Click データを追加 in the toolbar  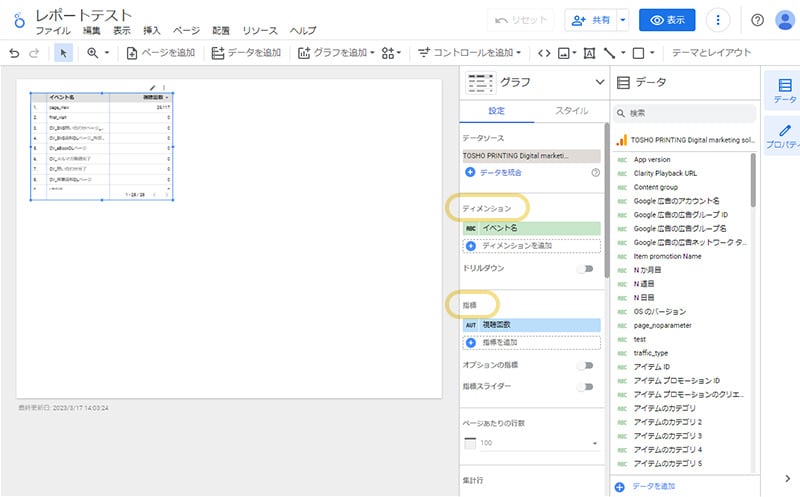[246, 53]
